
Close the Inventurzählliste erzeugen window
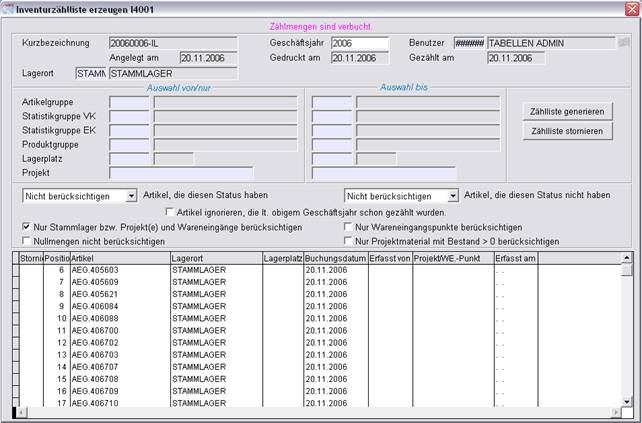pos(631,9)
